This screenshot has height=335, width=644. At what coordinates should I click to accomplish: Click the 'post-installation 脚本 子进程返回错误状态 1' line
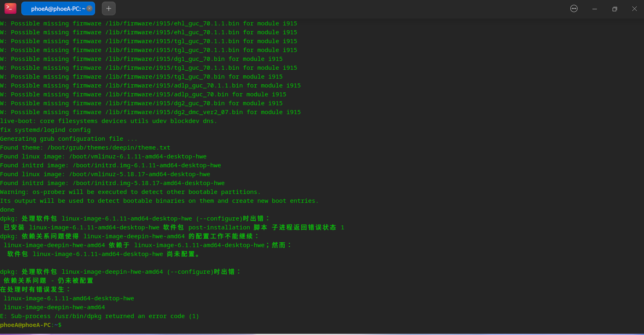[x=174, y=227]
